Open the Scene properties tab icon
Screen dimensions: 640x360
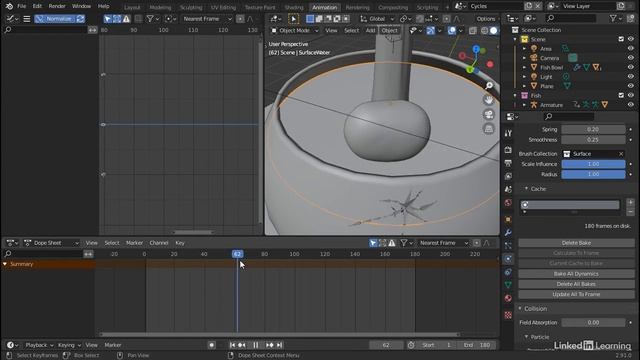pos(508,189)
